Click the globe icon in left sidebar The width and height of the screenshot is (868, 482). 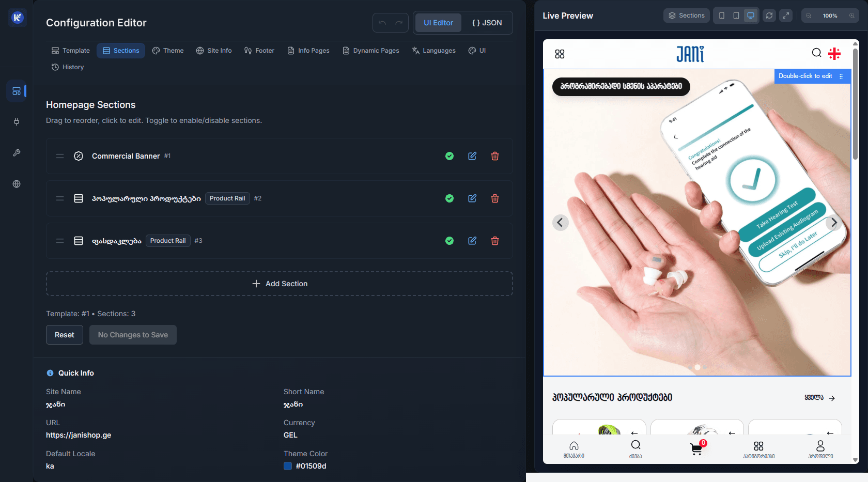pyautogui.click(x=17, y=184)
